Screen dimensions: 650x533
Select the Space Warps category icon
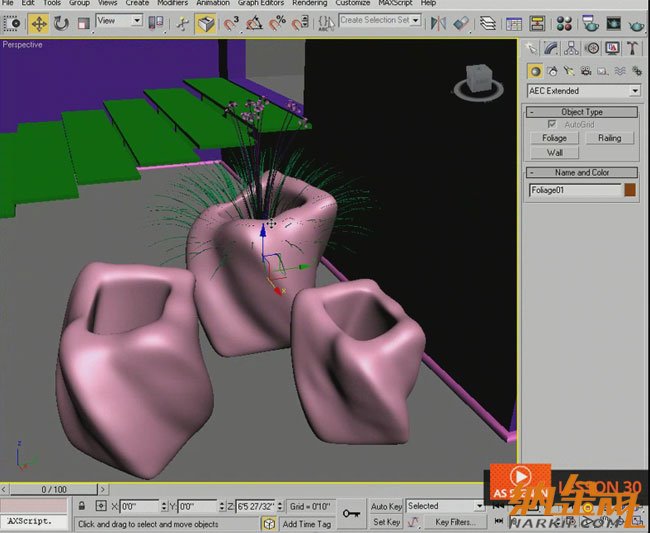(x=620, y=71)
